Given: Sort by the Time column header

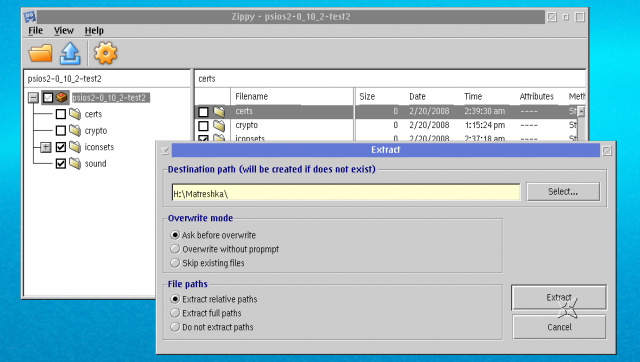Looking at the screenshot, I should (x=473, y=97).
